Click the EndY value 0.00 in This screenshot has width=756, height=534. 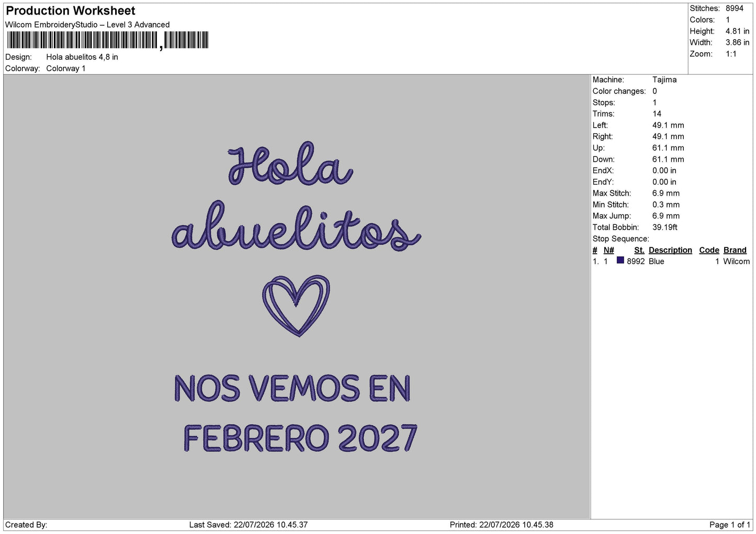click(664, 182)
